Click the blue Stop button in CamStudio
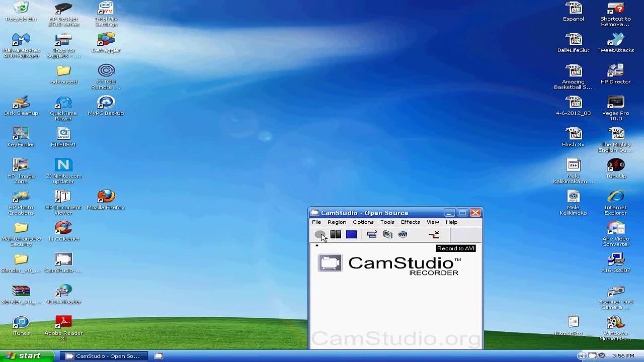Image resolution: width=644 pixels, height=362 pixels. (351, 234)
